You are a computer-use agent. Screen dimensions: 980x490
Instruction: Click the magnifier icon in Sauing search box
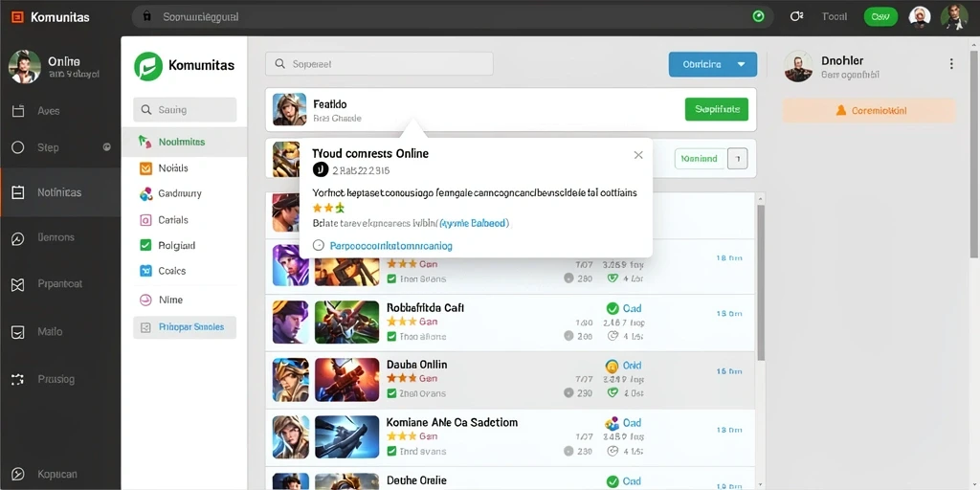tap(146, 110)
